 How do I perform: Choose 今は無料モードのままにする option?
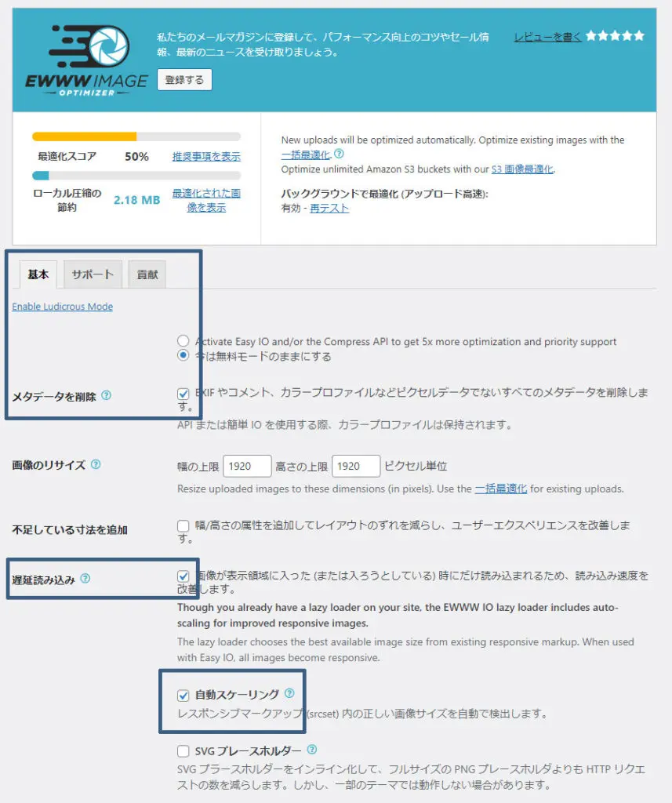(x=183, y=353)
